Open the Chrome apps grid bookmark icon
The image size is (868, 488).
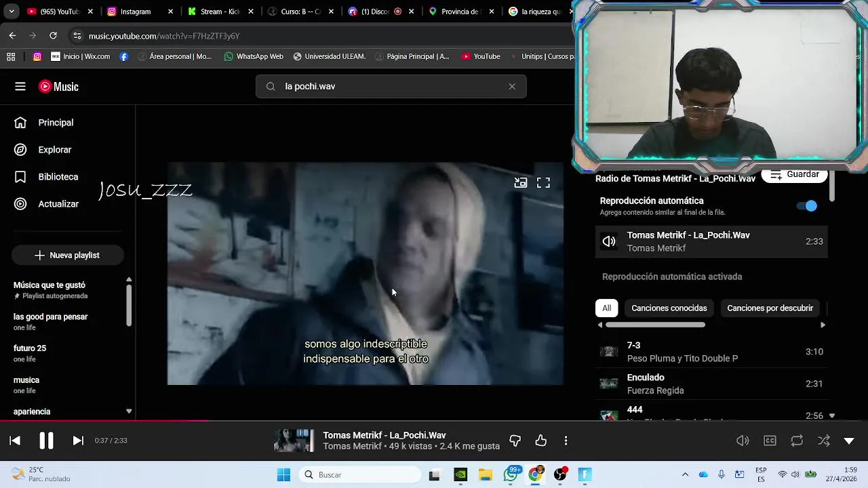11,56
